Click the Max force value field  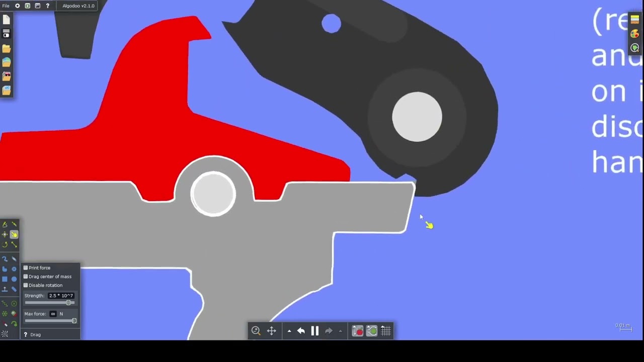53,314
